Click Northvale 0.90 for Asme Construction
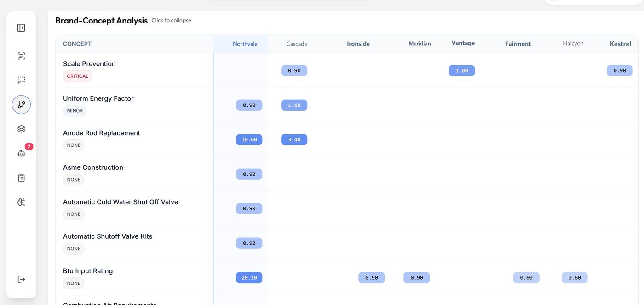Image resolution: width=644 pixels, height=305 pixels. 249,174
